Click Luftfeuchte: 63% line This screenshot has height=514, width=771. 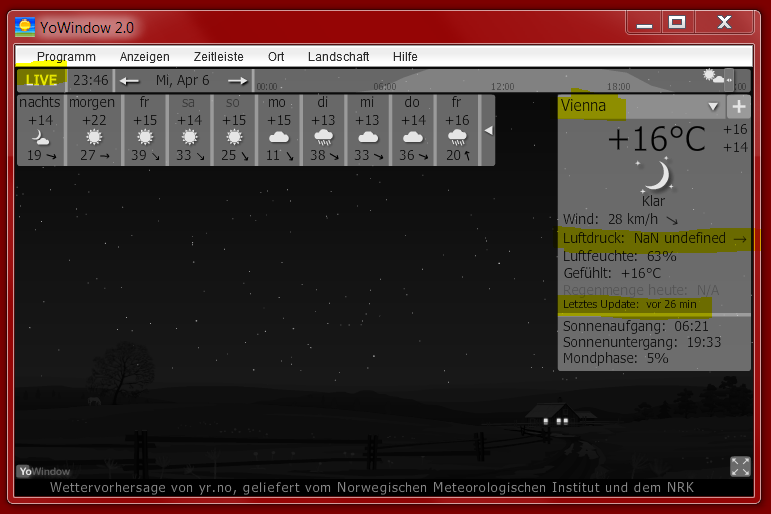(x=620, y=256)
